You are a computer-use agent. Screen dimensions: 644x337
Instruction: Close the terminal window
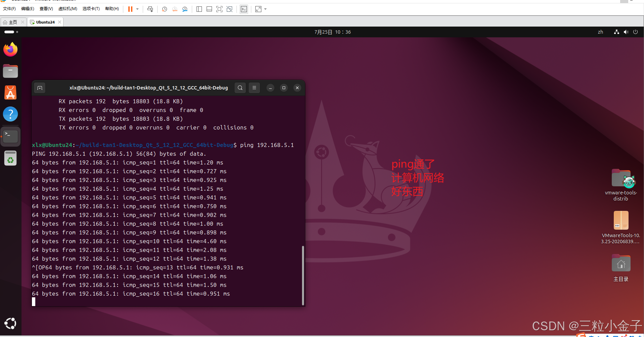pos(297,88)
